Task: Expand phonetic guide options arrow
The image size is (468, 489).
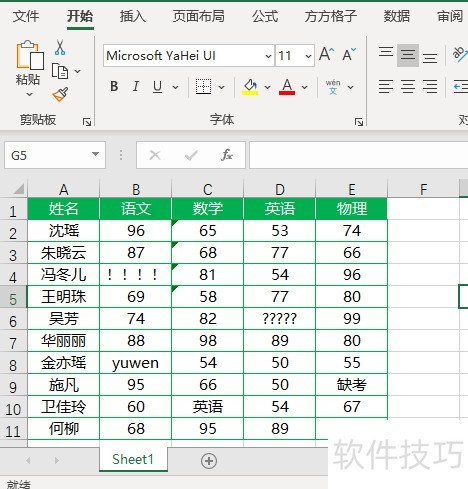Action: 350,87
